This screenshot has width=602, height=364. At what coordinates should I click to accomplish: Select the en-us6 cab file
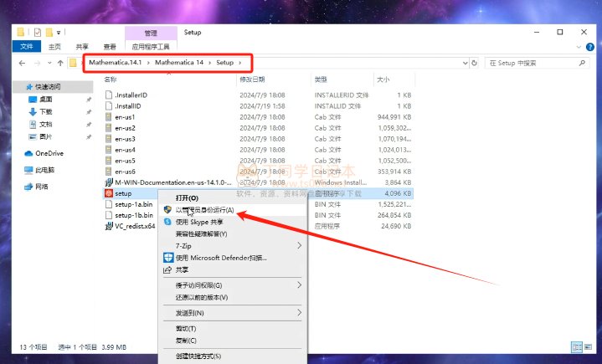point(125,172)
